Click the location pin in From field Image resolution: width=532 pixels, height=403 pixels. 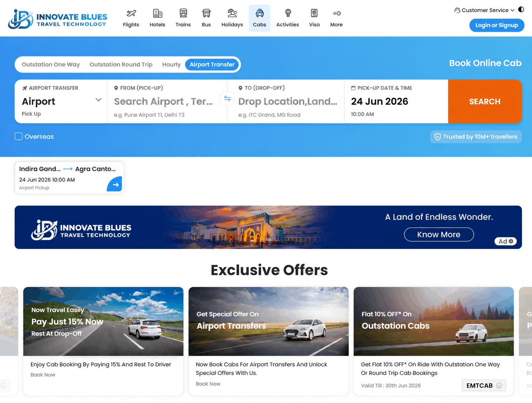point(116,88)
